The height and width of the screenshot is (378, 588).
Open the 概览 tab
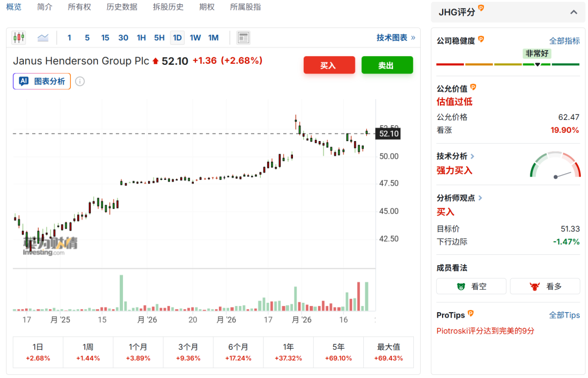(14, 7)
